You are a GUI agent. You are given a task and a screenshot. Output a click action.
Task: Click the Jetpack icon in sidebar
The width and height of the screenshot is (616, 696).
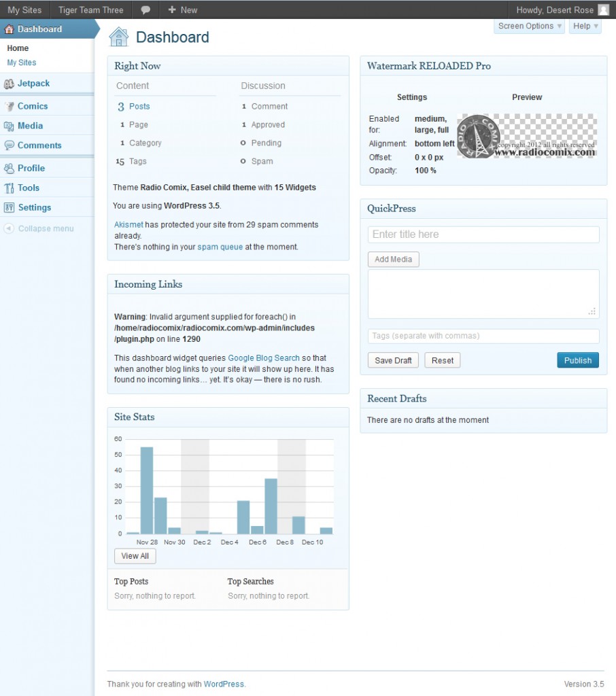pyautogui.click(x=9, y=84)
